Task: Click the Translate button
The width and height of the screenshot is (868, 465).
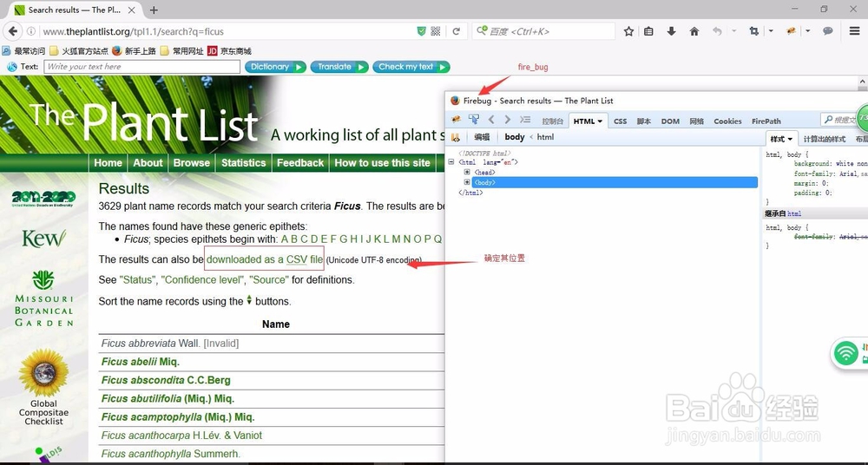Action: 339,67
